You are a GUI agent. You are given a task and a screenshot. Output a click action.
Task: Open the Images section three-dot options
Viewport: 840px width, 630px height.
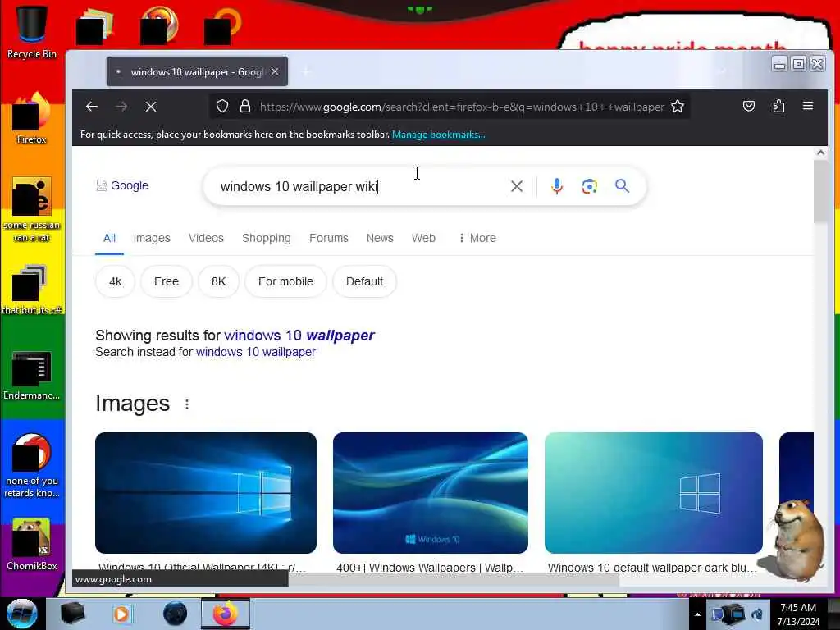pyautogui.click(x=187, y=404)
